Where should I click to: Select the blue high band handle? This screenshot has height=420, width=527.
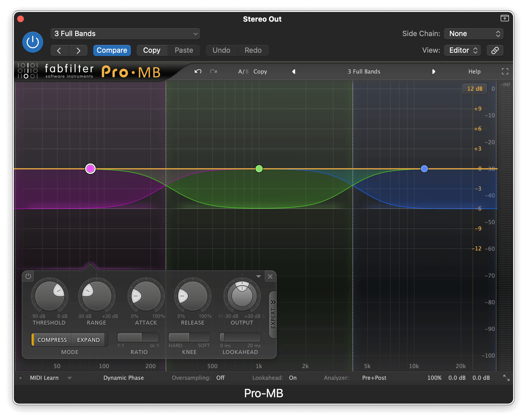424,169
